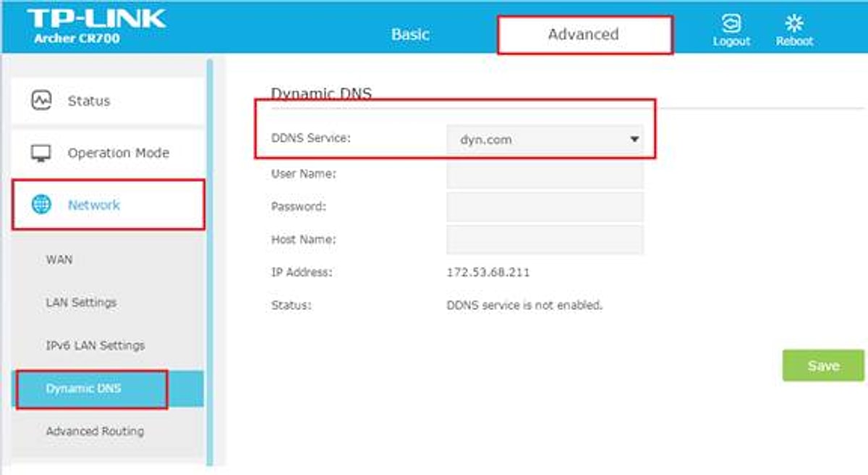Switch to the Basic tab
868x475 pixels.
[410, 34]
